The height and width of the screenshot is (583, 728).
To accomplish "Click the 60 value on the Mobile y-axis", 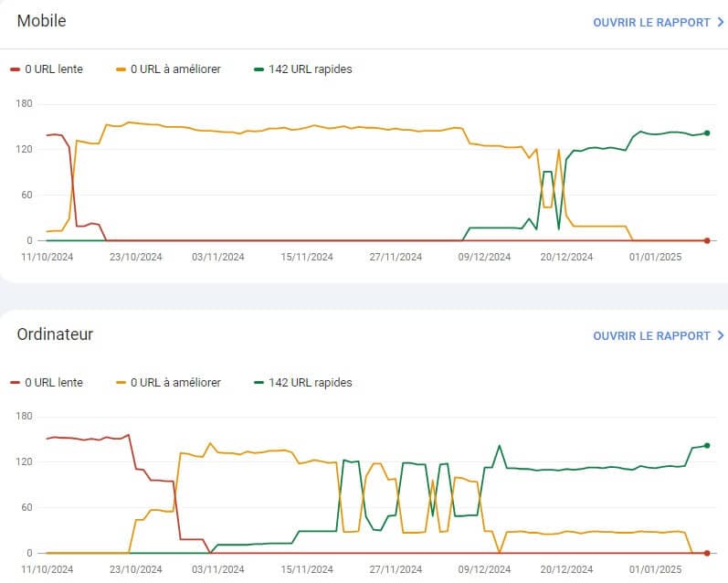I will [x=26, y=196].
